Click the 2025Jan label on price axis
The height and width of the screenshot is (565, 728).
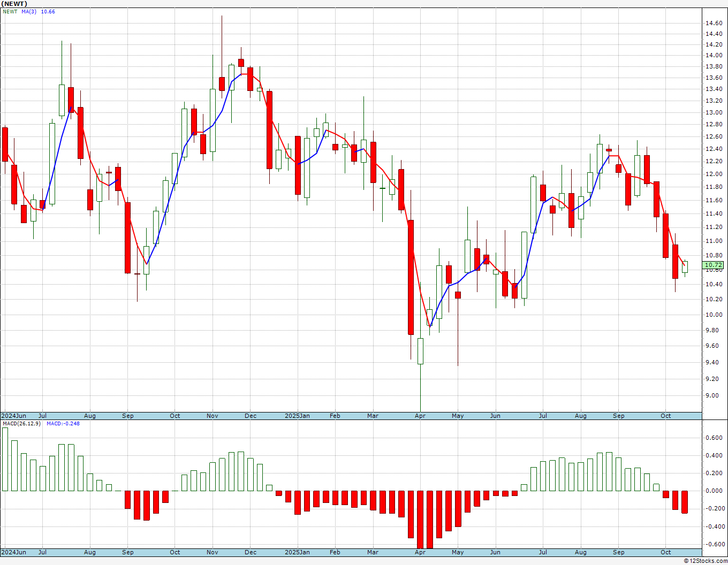tap(297, 416)
